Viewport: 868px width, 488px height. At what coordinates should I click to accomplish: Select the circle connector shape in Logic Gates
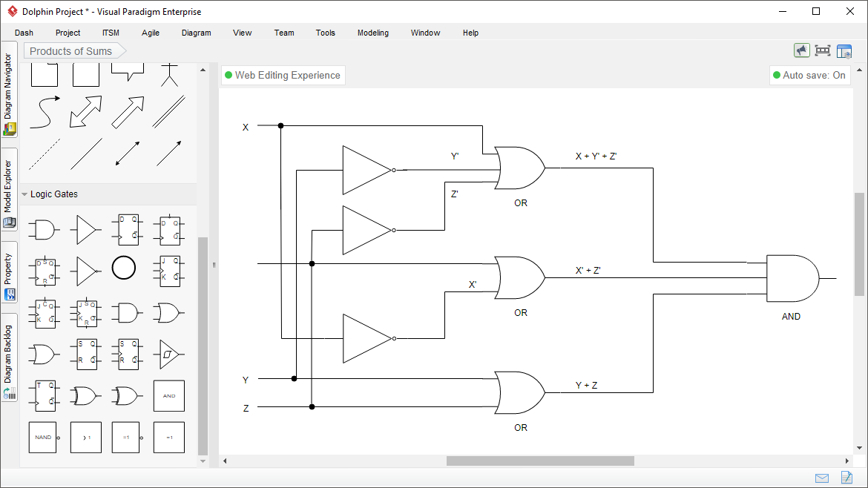click(x=124, y=268)
